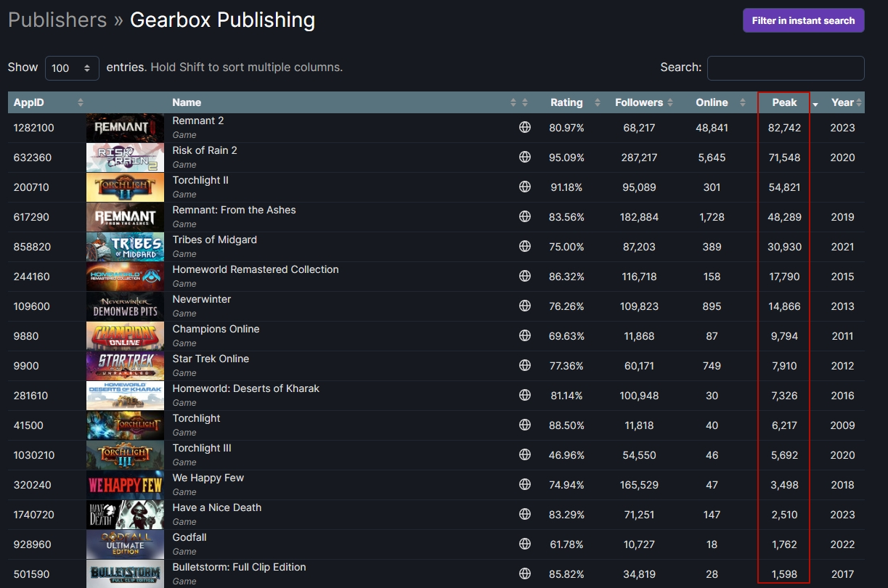Sort table by Name column
The width and height of the screenshot is (888, 588).
pyautogui.click(x=341, y=102)
